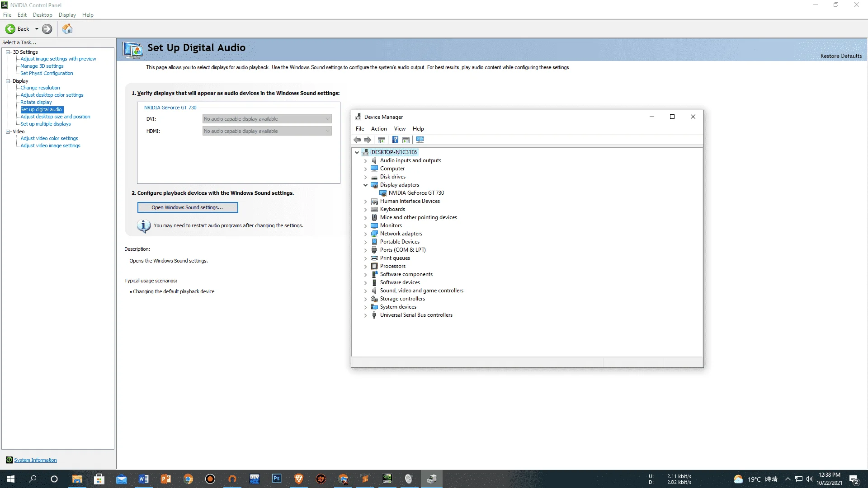Open the System Information link
Viewport: 868px width, 488px height.
pyautogui.click(x=35, y=460)
